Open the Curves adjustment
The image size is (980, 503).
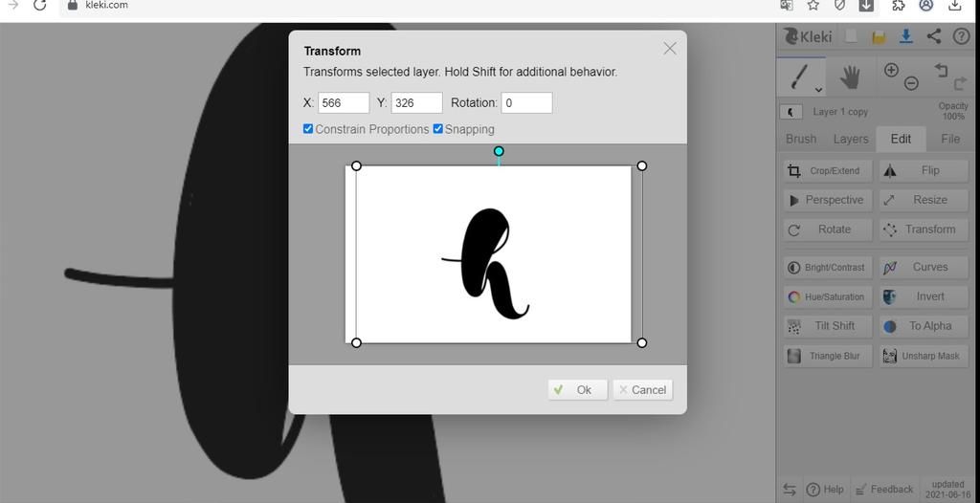(x=924, y=268)
